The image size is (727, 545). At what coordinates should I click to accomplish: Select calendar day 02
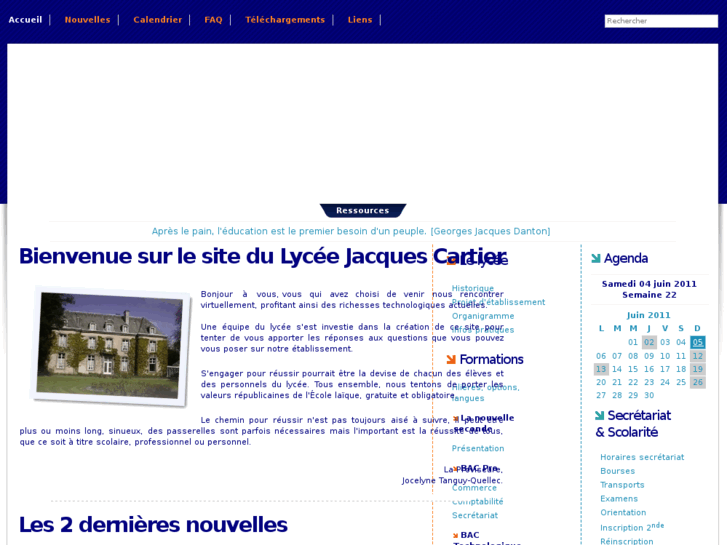(649, 342)
